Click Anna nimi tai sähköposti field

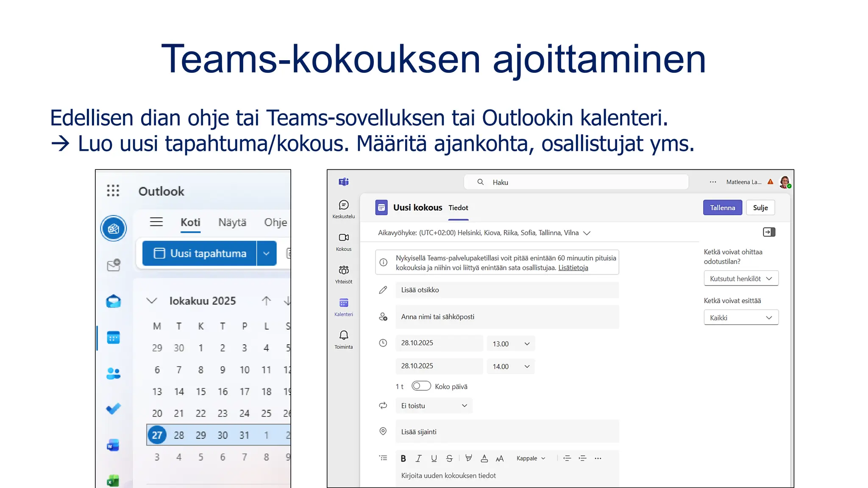507,317
